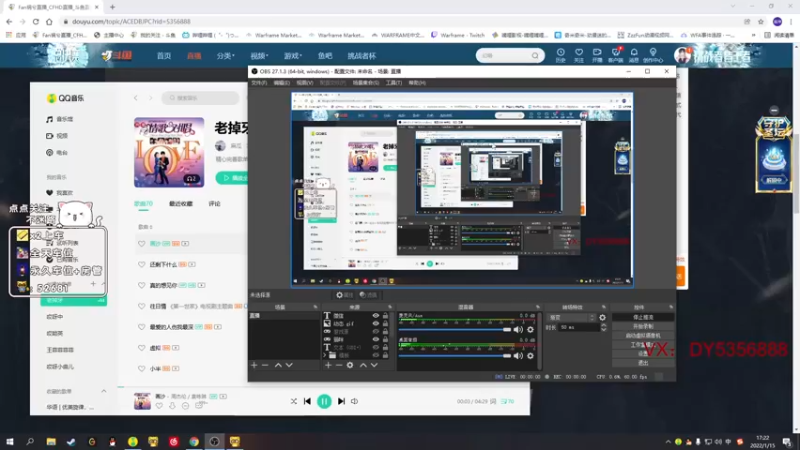Image resolution: width=800 pixels, height=450 pixels.
Task: Open source properties gear in sources toolbar
Action: tap(350, 365)
